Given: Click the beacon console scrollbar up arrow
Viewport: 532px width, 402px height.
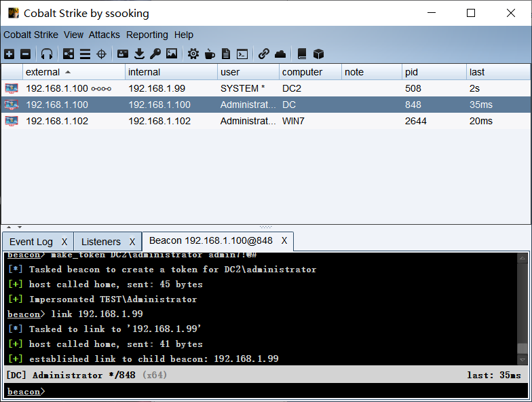Looking at the screenshot, I should tap(522, 258).
